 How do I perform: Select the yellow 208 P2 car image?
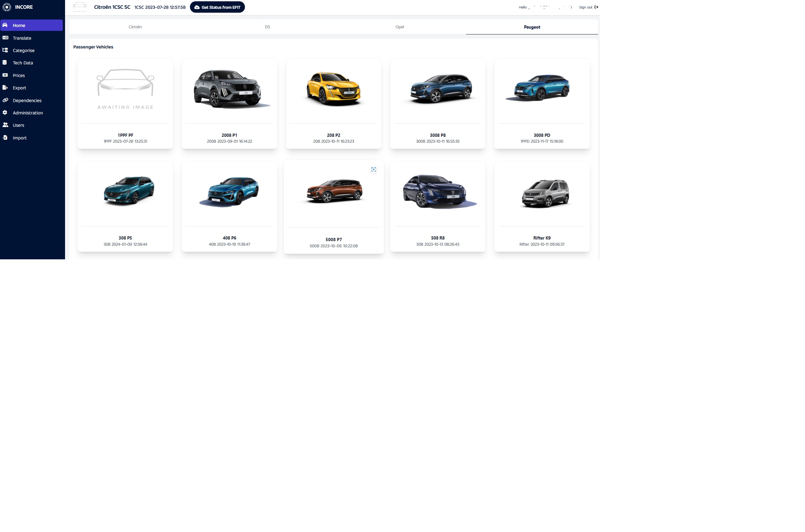click(x=334, y=89)
